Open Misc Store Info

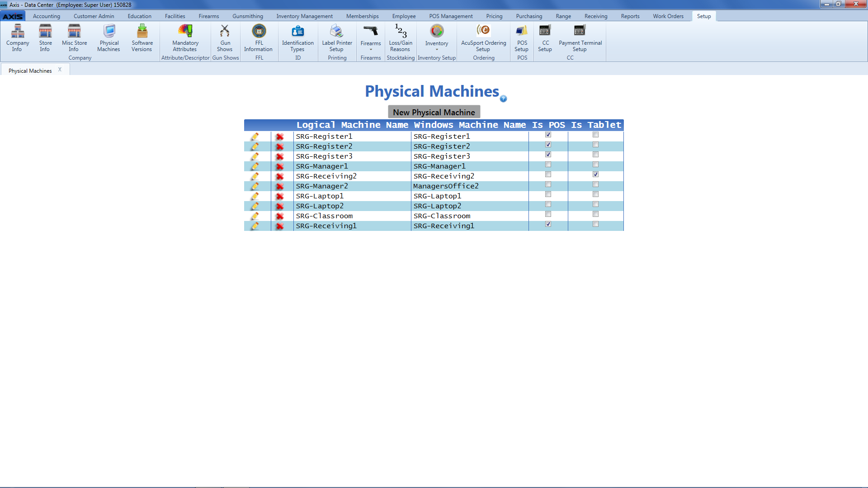74,38
